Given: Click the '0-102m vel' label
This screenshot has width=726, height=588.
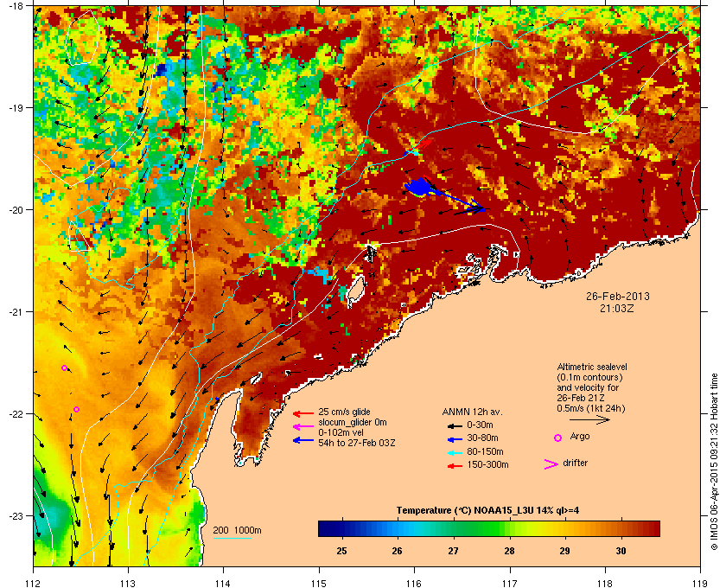Looking at the screenshot, I should pos(339,432).
